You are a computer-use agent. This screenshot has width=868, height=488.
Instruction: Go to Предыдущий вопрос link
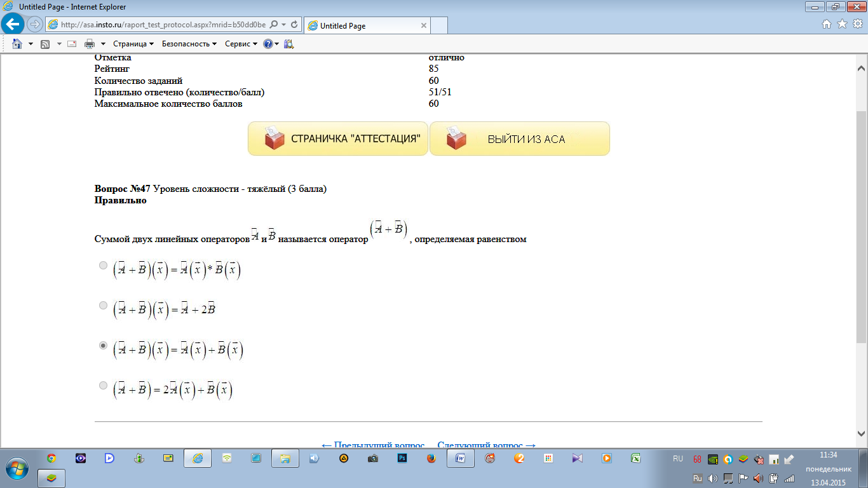pos(373,445)
